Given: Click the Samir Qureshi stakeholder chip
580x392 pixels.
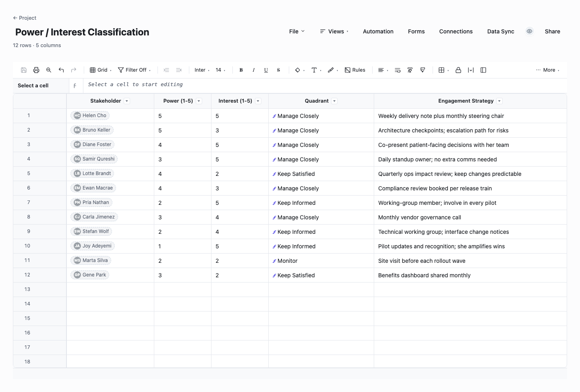Looking at the screenshot, I should click(94, 159).
